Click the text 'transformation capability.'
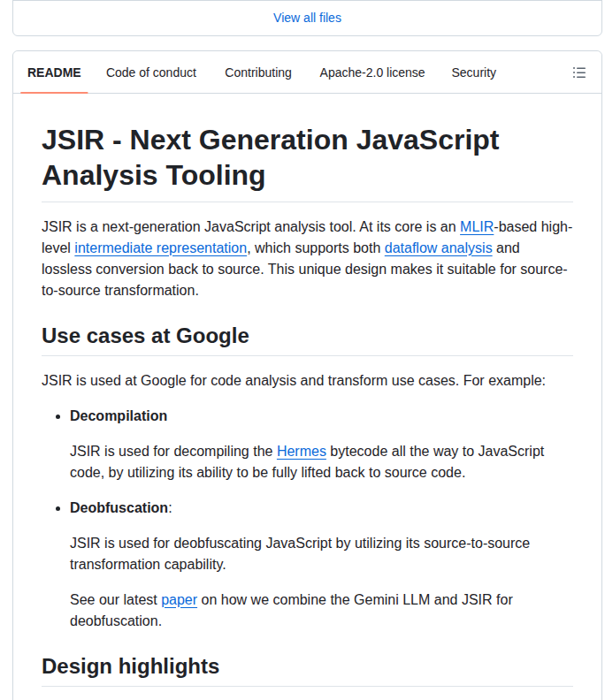The height and width of the screenshot is (700, 605). coord(148,564)
